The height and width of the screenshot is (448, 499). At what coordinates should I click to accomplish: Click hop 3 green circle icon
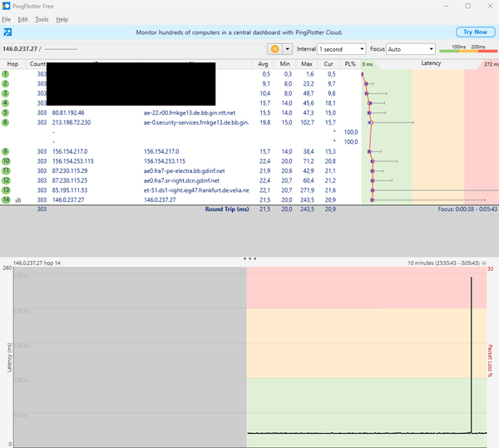6,93
